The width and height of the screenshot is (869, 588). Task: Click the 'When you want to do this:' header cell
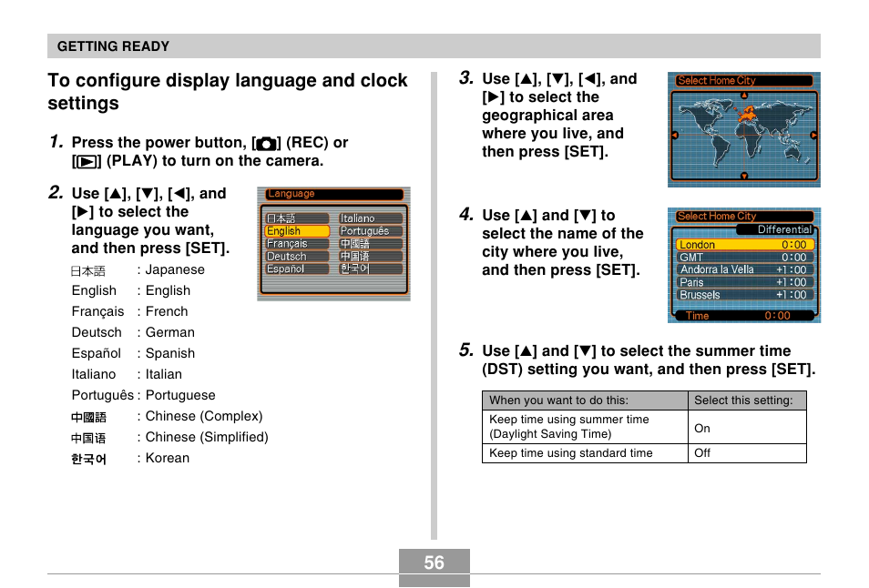585,400
